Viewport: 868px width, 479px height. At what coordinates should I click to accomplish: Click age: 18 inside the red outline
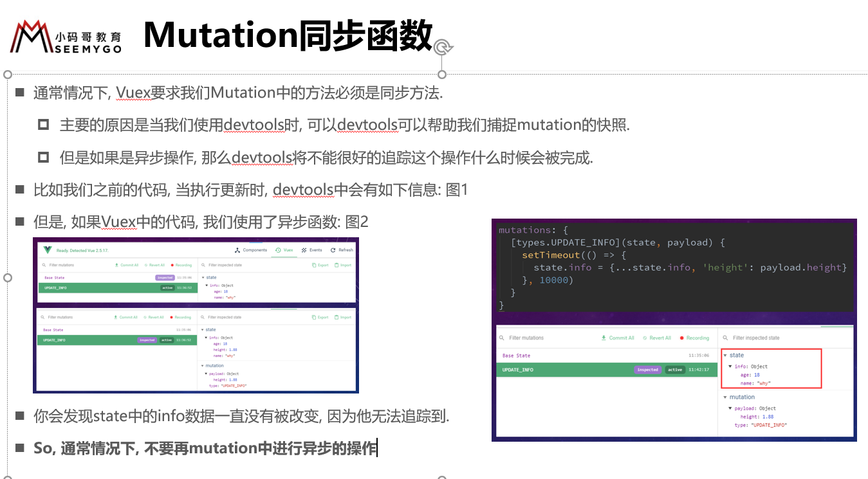point(750,375)
